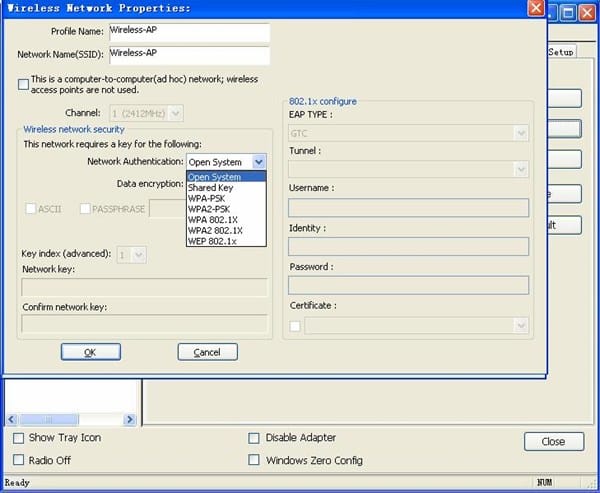The height and width of the screenshot is (493, 600).
Task: Click the Close button at bottom right
Action: tap(553, 441)
